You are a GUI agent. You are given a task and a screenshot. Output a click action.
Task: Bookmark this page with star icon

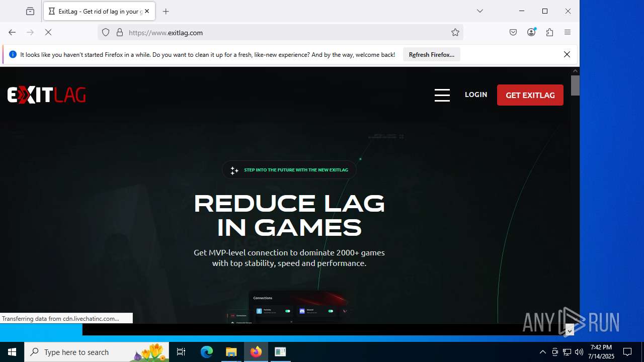click(x=455, y=32)
